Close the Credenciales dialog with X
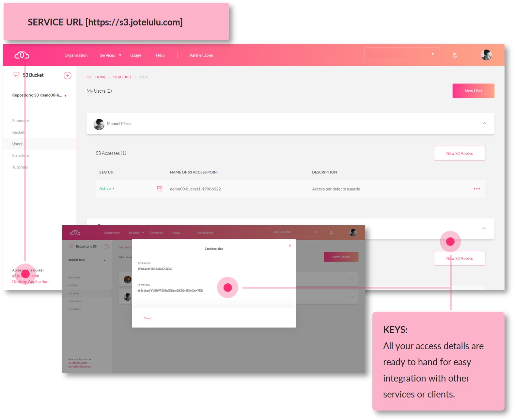 (290, 246)
